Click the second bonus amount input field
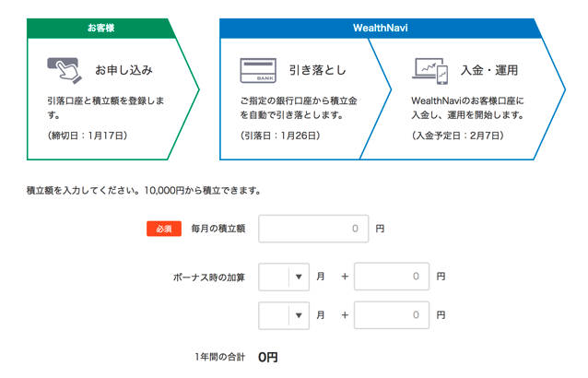The width and height of the screenshot is (588, 378). coord(392,315)
